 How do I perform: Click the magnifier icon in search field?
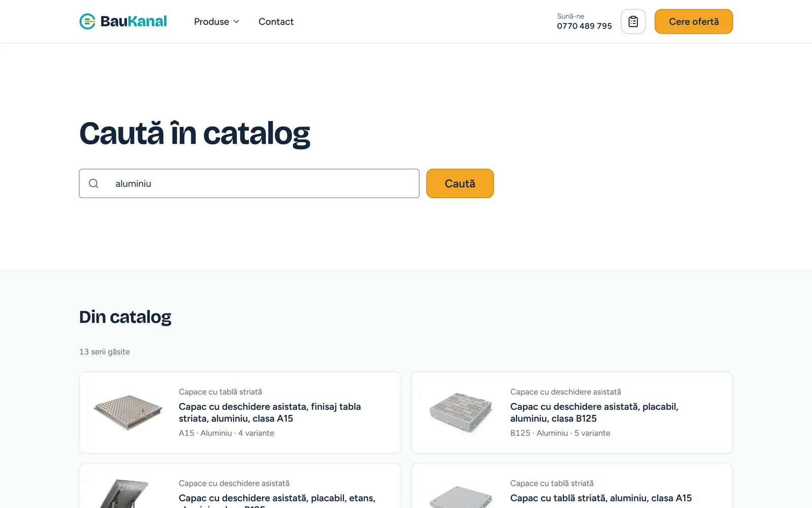pos(94,183)
